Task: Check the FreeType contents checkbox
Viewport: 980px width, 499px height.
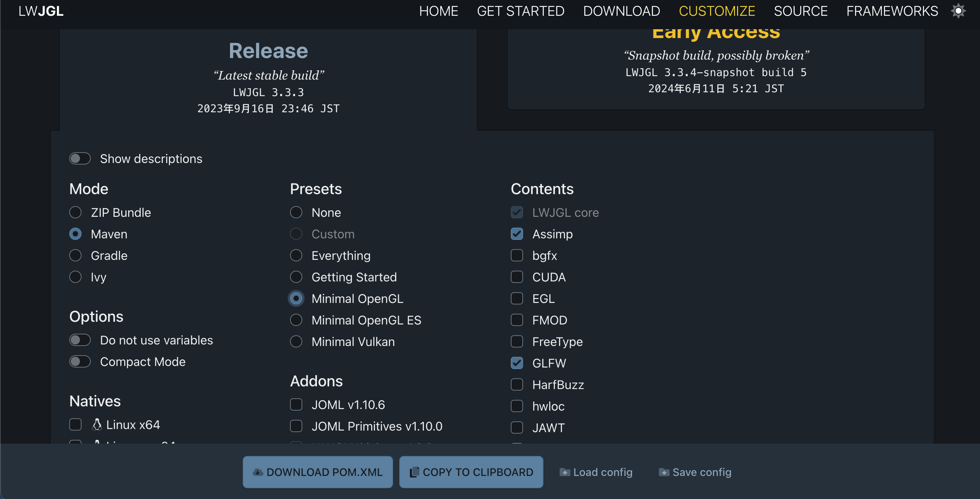Action: [517, 342]
